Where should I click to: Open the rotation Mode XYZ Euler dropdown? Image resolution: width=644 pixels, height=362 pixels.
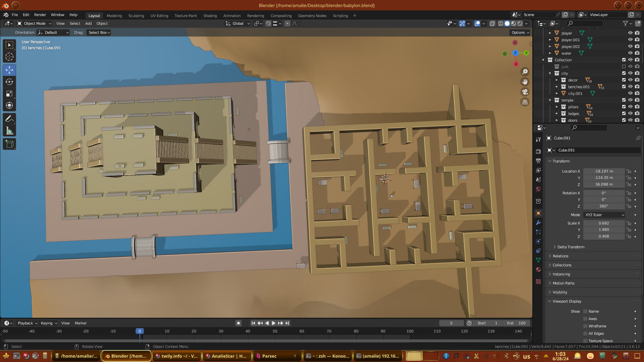pos(604,215)
